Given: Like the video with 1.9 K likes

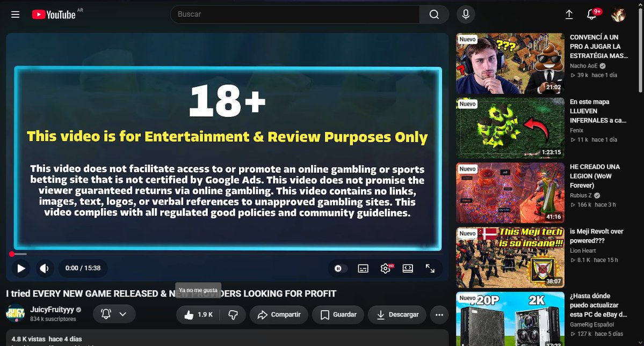Looking at the screenshot, I should point(199,314).
